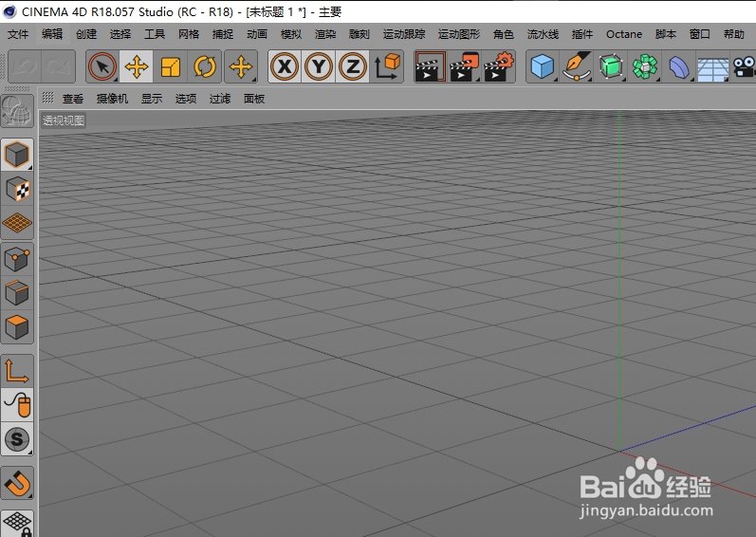This screenshot has width=756, height=537.
Task: Open the 脚本 menu
Action: [x=666, y=34]
